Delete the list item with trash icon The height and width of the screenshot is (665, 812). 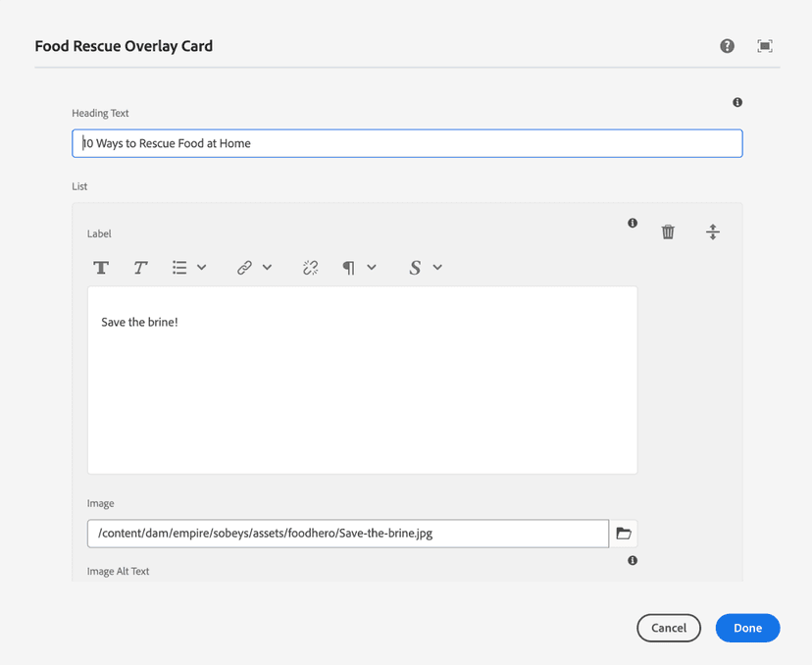[x=668, y=232]
